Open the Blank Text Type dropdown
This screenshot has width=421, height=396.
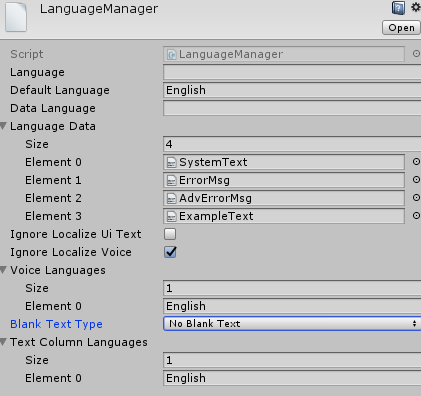(x=292, y=324)
